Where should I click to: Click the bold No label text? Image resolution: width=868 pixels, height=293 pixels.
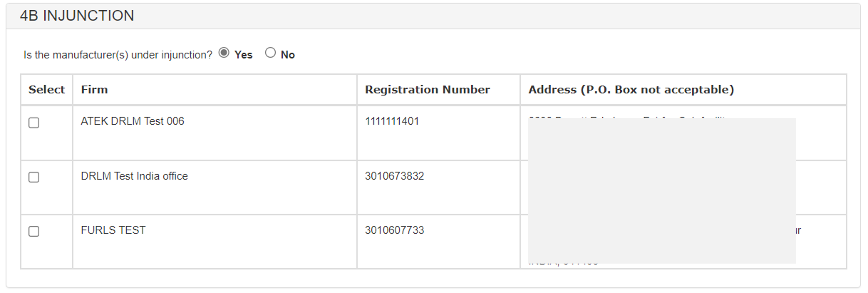288,55
